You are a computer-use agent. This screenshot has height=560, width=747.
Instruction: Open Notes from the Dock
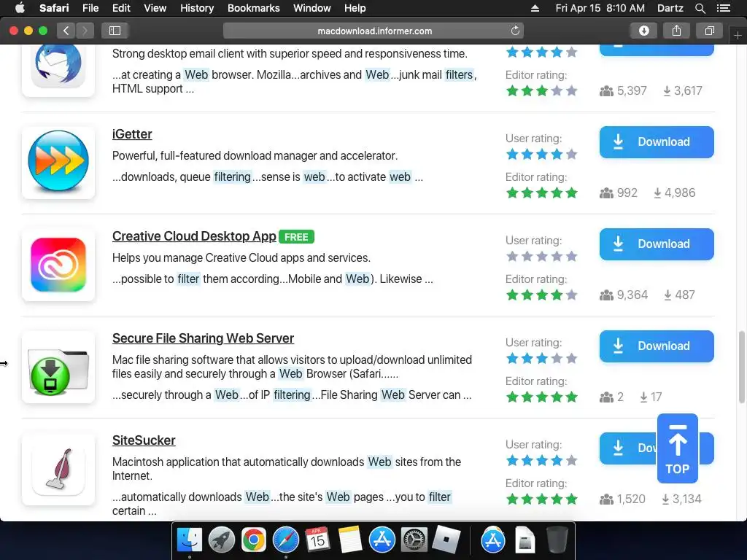(350, 540)
